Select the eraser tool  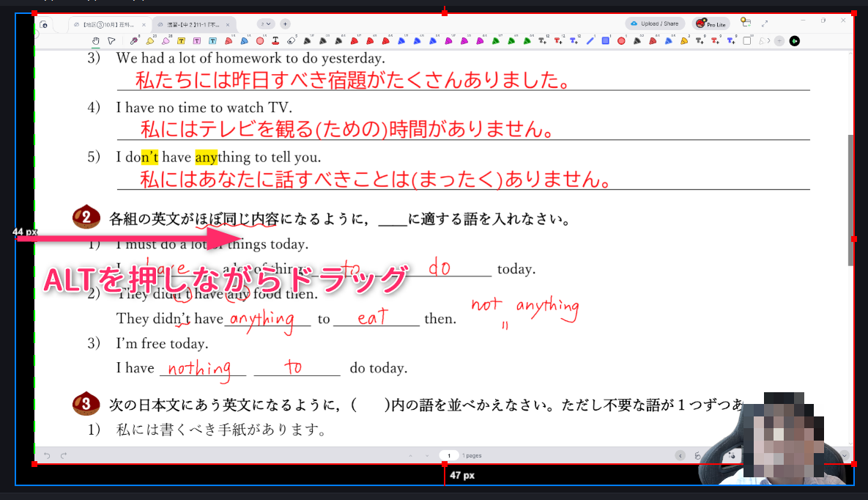[291, 40]
